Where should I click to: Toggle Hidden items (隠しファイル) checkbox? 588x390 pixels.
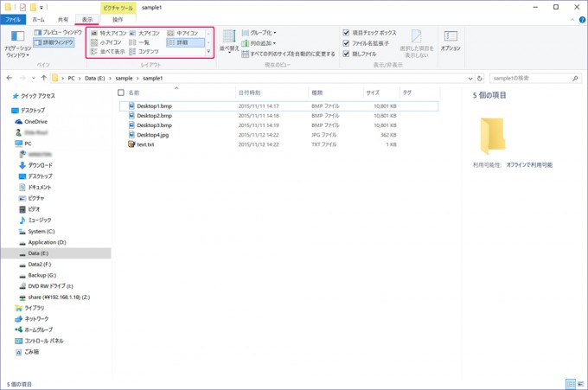pos(360,54)
